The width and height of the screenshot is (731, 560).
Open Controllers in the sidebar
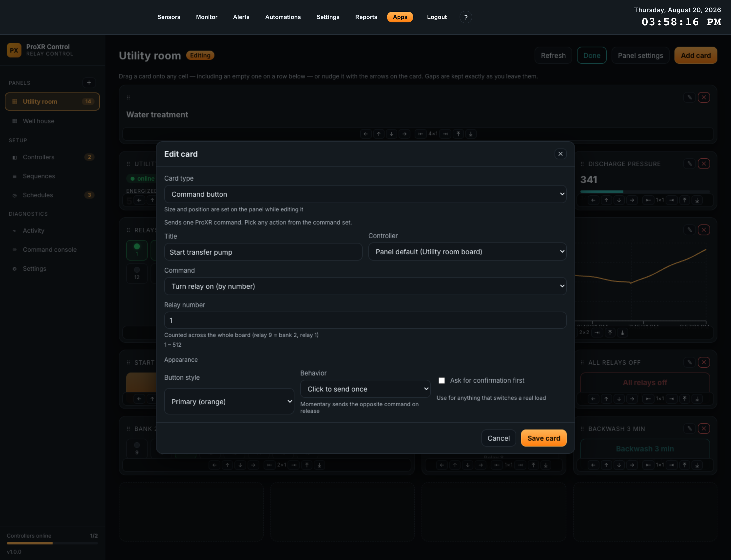[52, 157]
